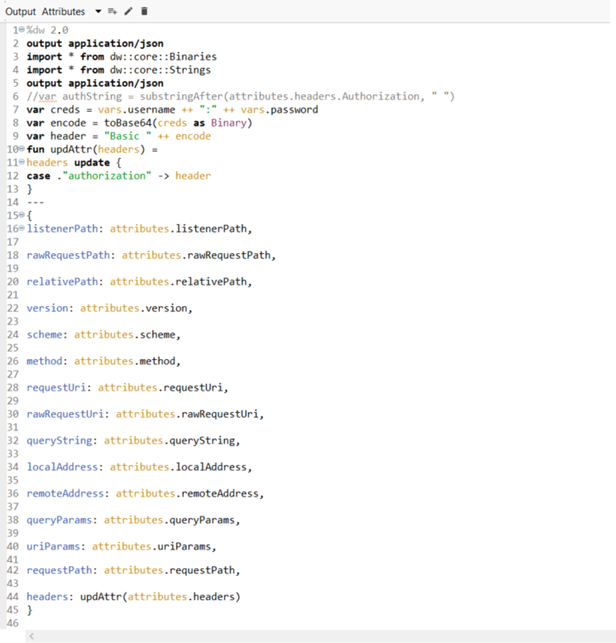Image resolution: width=616 pixels, height=643 pixels.
Task: Click 'dw::core::Strings' import text
Action: [160, 70]
